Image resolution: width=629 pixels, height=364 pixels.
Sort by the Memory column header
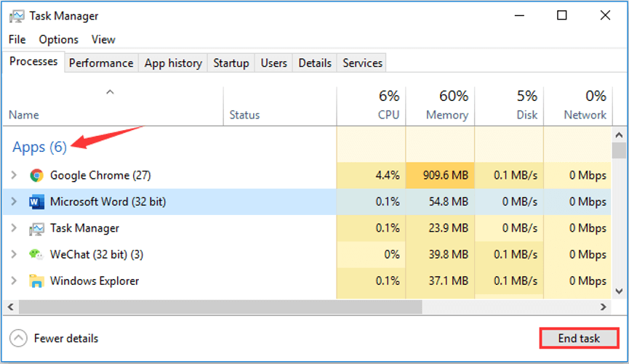[x=440, y=106]
